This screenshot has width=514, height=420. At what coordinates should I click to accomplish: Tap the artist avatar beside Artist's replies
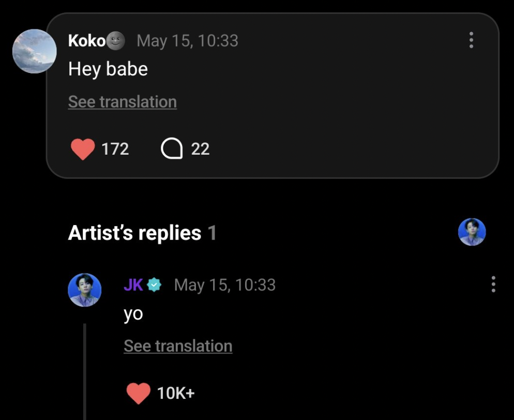[472, 232]
